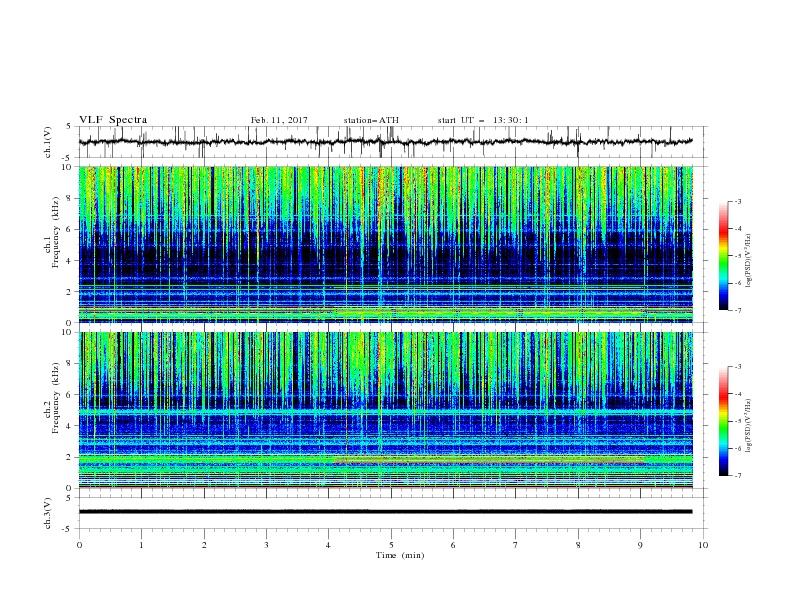Pick the ch.2 spectrogram color scale bar
Viewport: 792px width, 612px height.
[723, 421]
